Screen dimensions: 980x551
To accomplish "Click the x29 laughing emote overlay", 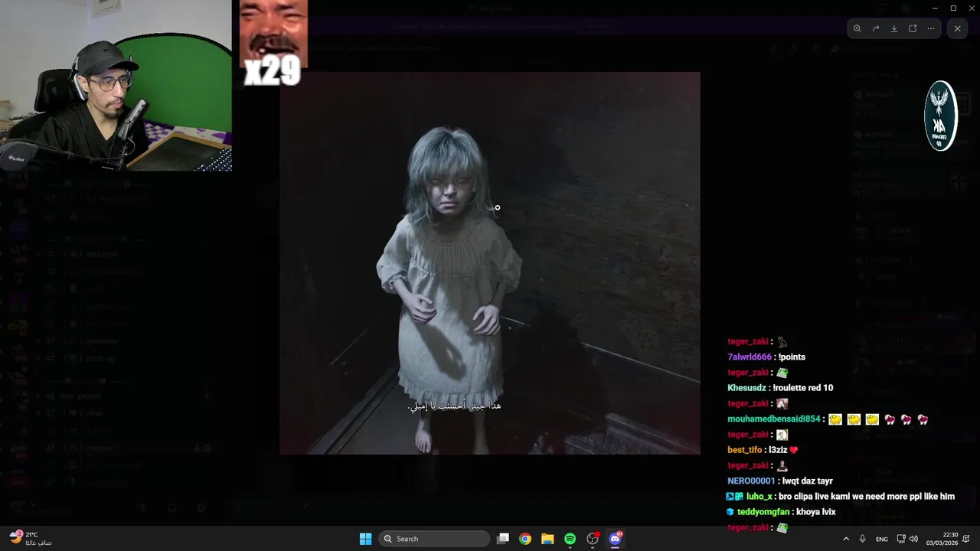I will click(273, 42).
